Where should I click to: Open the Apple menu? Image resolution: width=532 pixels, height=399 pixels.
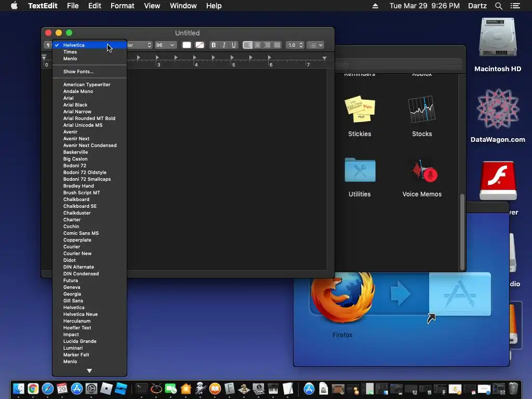[14, 6]
